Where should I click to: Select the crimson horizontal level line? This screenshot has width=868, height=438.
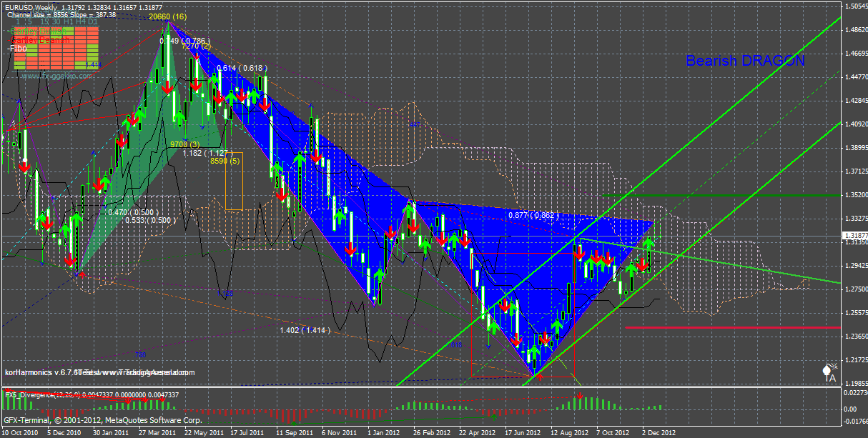tap(732, 328)
